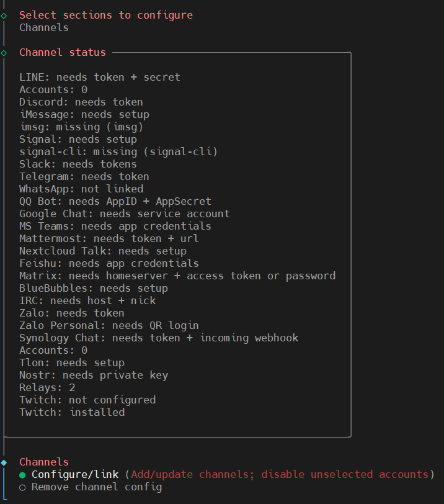This screenshot has height=504, width=444.
Task: Click the 'Google Chat: needs service account' line
Action: pos(125,214)
